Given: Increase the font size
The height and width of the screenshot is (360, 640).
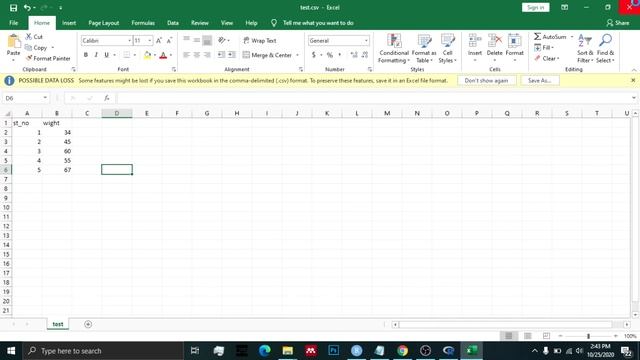Looking at the screenshot, I should tap(159, 40).
